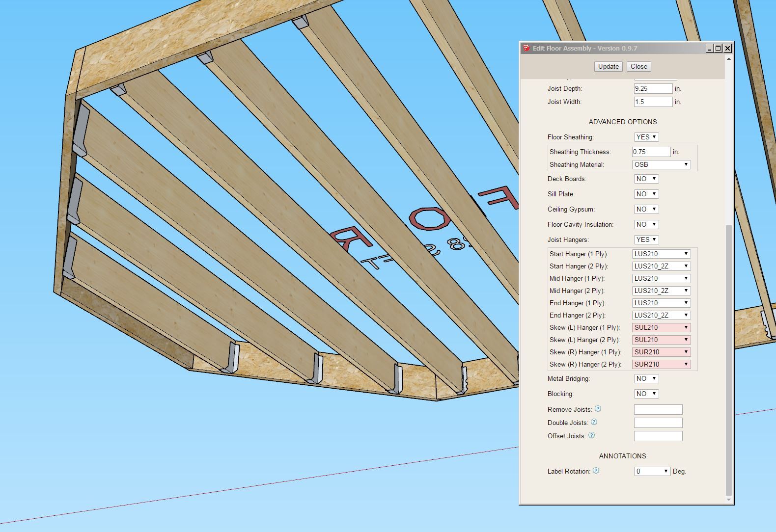
Task: Open help icon next to Remove Joists
Action: [598, 409]
